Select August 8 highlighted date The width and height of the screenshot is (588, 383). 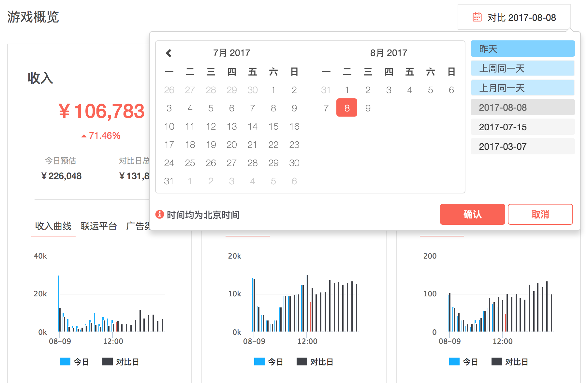(x=347, y=108)
